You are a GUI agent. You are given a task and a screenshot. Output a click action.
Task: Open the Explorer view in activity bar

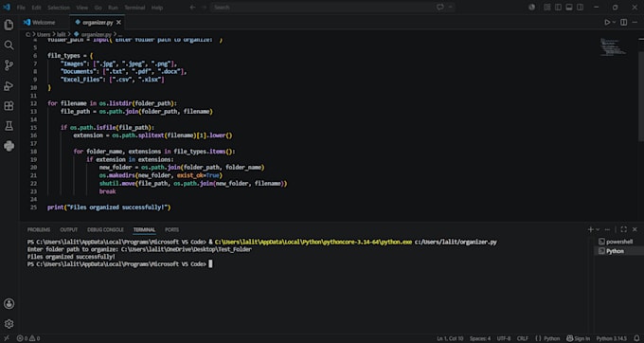9,25
